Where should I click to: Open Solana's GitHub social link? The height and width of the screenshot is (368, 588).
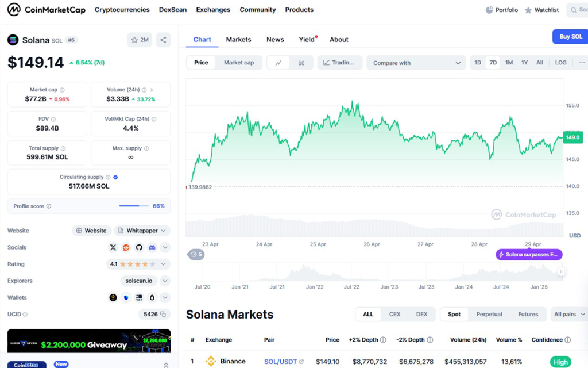[x=139, y=247]
